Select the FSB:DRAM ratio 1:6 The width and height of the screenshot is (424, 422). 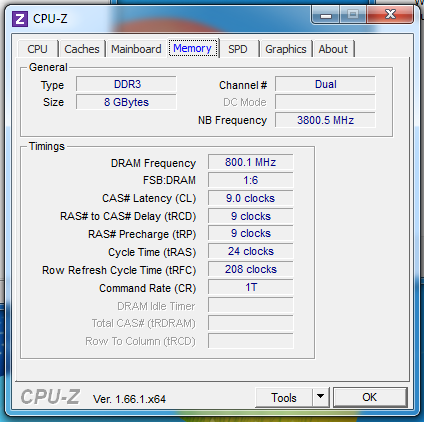pyautogui.click(x=251, y=180)
